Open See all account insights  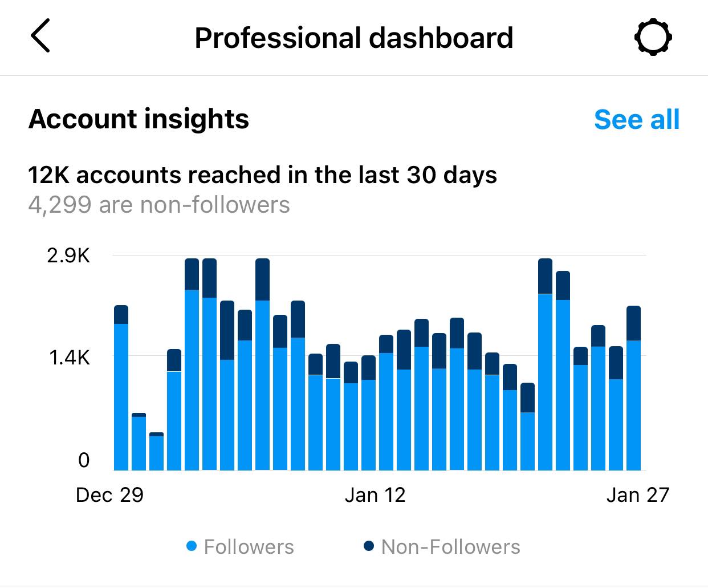click(636, 120)
